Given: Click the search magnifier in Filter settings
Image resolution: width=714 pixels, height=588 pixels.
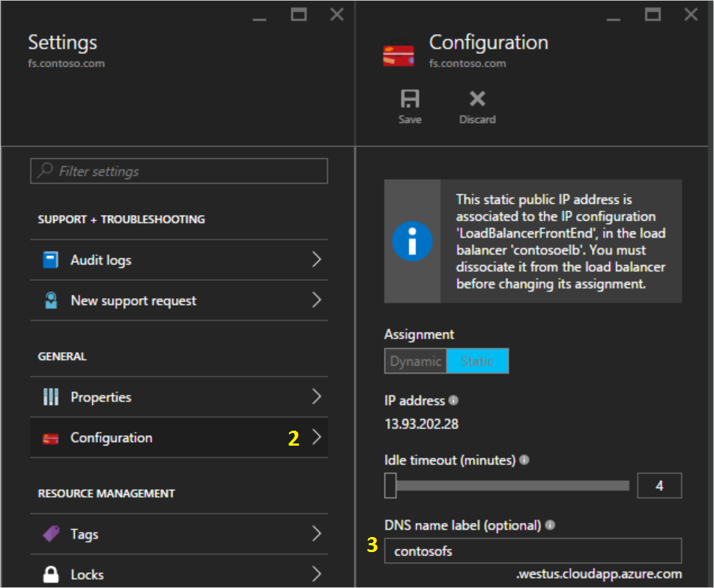Looking at the screenshot, I should pyautogui.click(x=45, y=171).
